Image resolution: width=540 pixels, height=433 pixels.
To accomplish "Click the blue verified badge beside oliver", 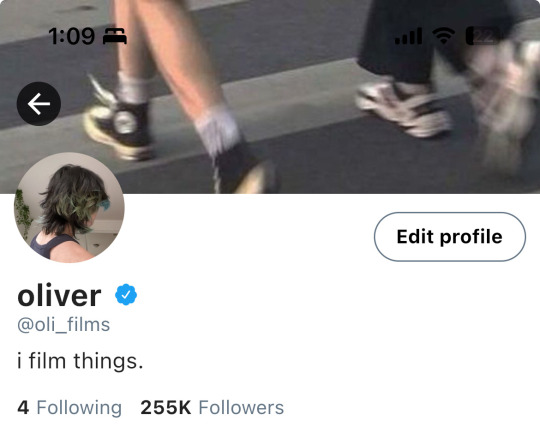I will click(126, 295).
